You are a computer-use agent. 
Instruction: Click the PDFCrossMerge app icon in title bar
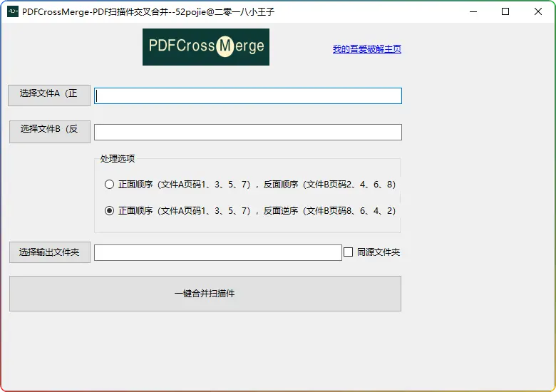coord(13,11)
